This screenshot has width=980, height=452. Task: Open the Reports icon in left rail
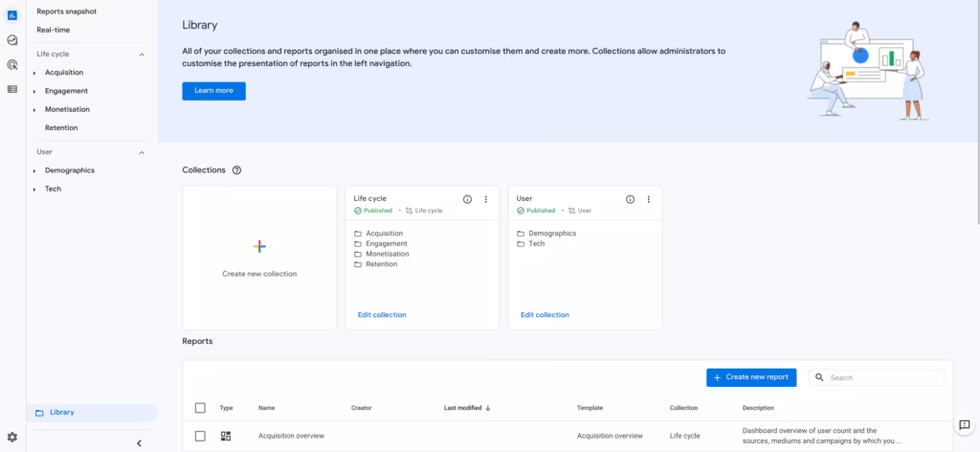click(x=12, y=15)
